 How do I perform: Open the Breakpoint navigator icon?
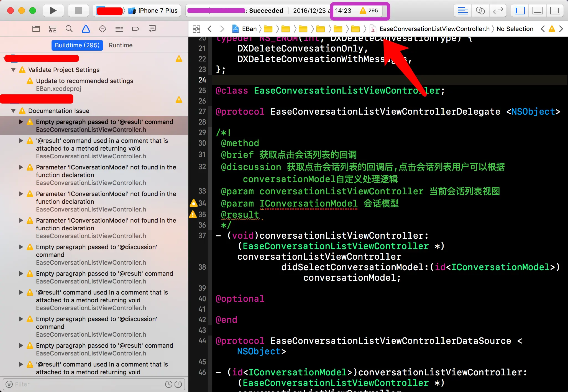[x=135, y=29]
